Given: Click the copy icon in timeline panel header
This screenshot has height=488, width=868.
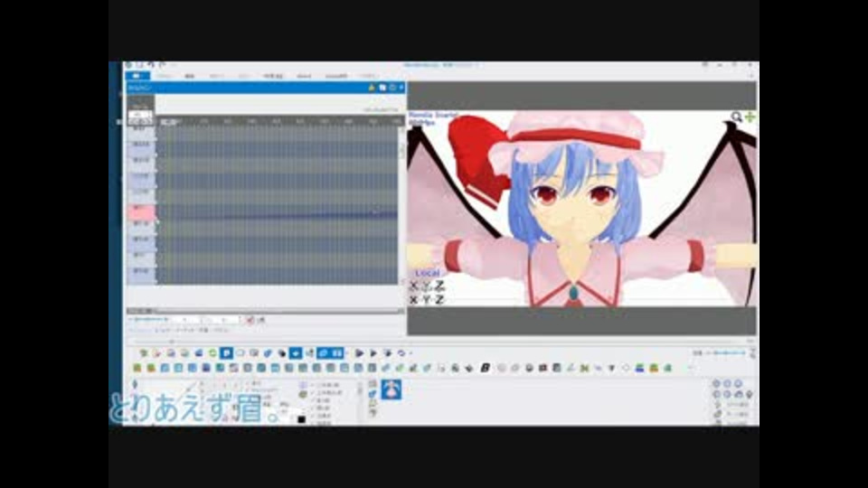Looking at the screenshot, I should coord(382,88).
